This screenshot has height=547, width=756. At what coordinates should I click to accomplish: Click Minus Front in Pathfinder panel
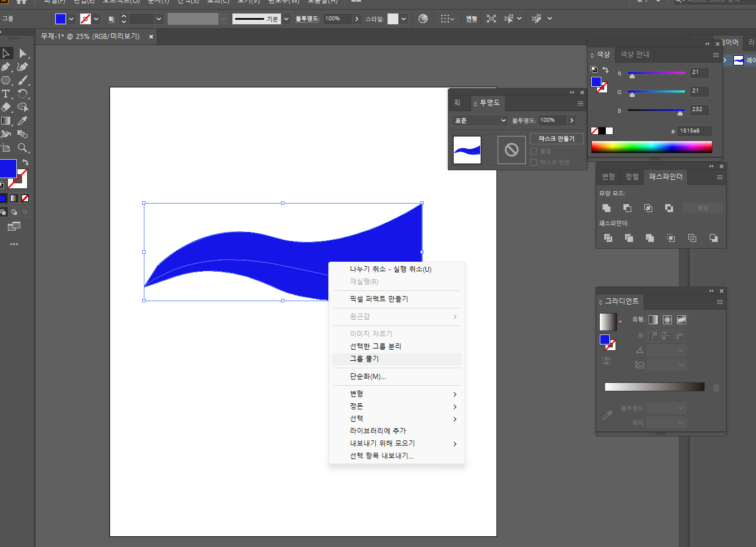tap(627, 208)
